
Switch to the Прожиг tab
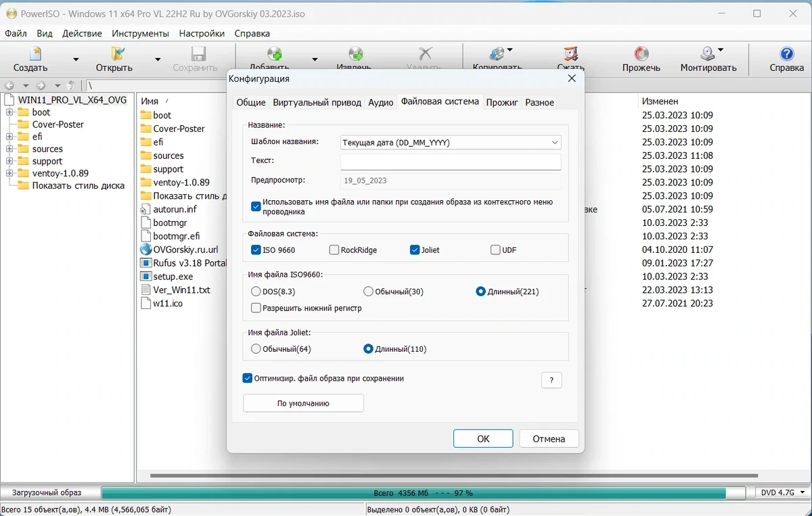(502, 102)
